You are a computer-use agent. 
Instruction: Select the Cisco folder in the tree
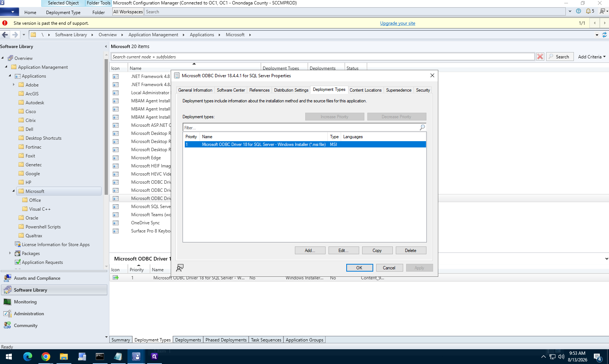pyautogui.click(x=31, y=112)
